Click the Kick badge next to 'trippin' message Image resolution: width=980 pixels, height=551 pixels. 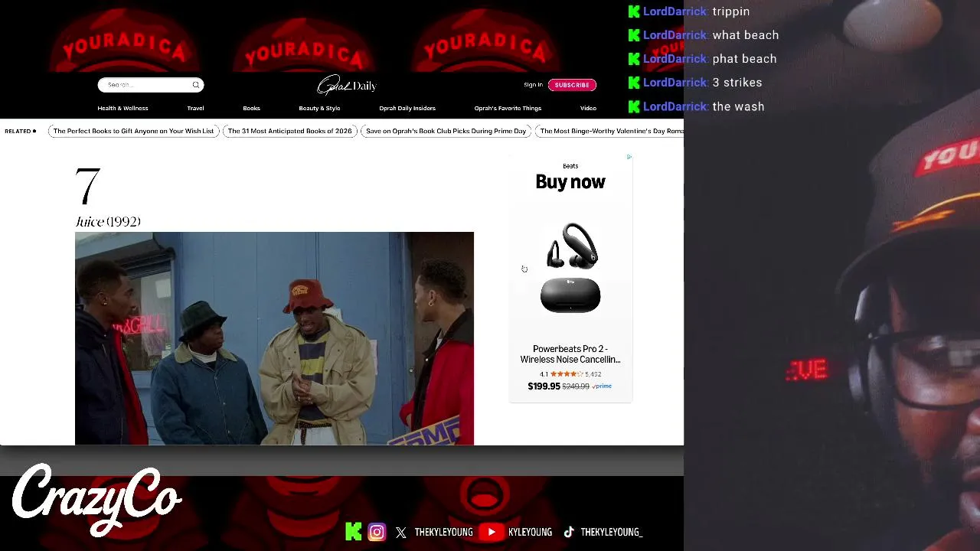point(634,11)
